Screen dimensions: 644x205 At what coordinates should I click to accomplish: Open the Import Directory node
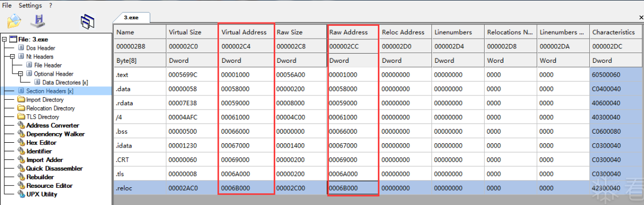click(45, 99)
